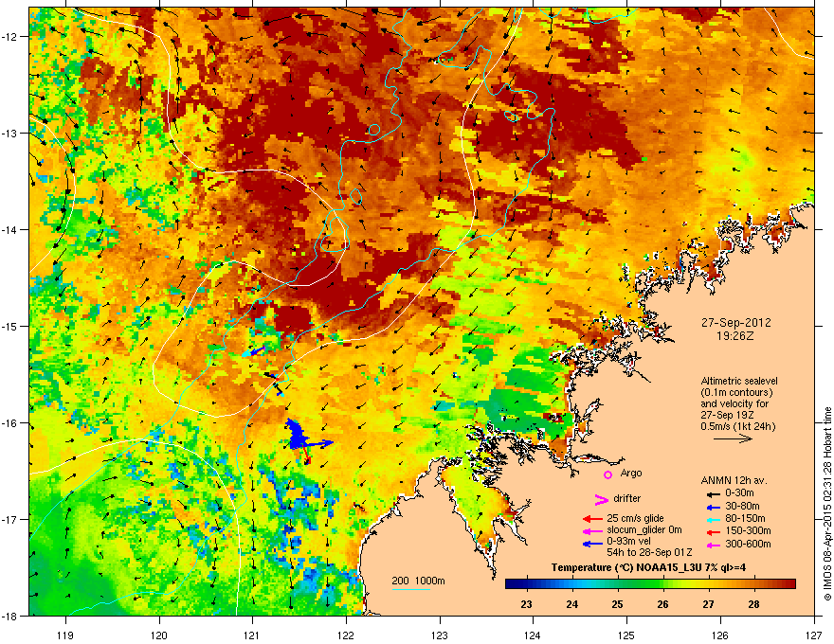Click the magenta Argo circle symbol in legend
Image resolution: width=834 pixels, height=644 pixels.
[x=607, y=474]
